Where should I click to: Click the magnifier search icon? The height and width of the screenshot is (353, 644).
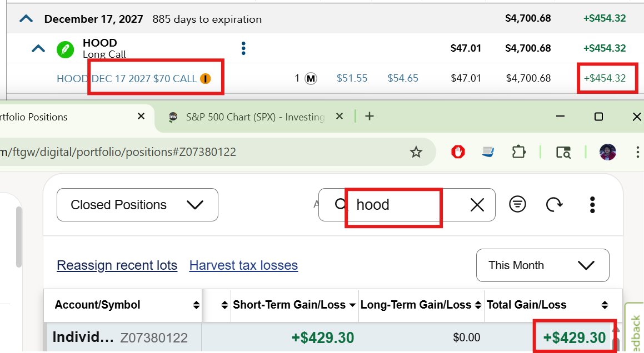[x=341, y=204]
